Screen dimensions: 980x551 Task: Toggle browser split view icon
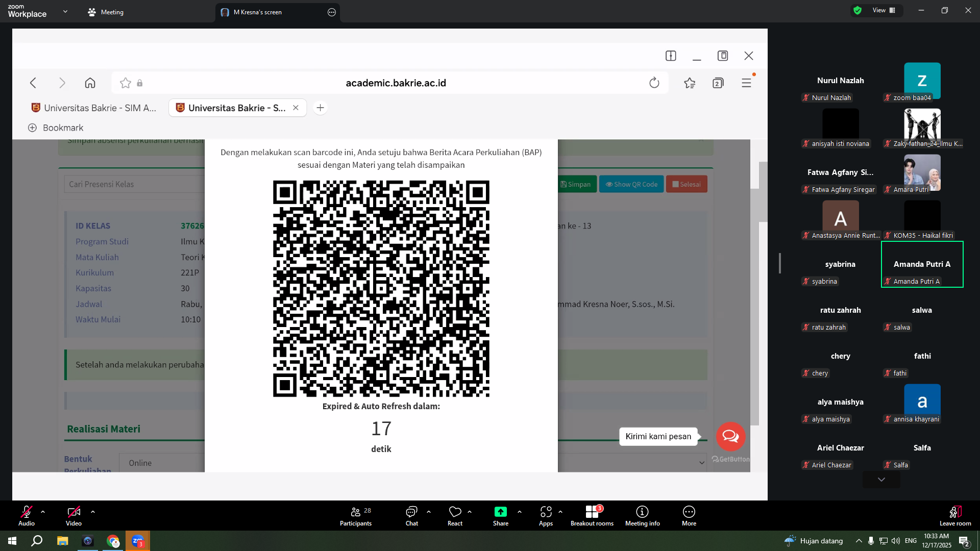[671, 56]
